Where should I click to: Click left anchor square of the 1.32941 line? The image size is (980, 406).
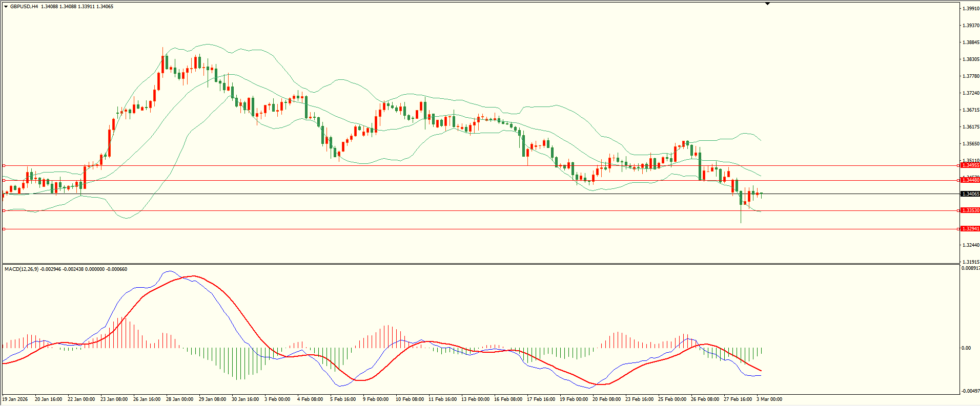pos(4,229)
